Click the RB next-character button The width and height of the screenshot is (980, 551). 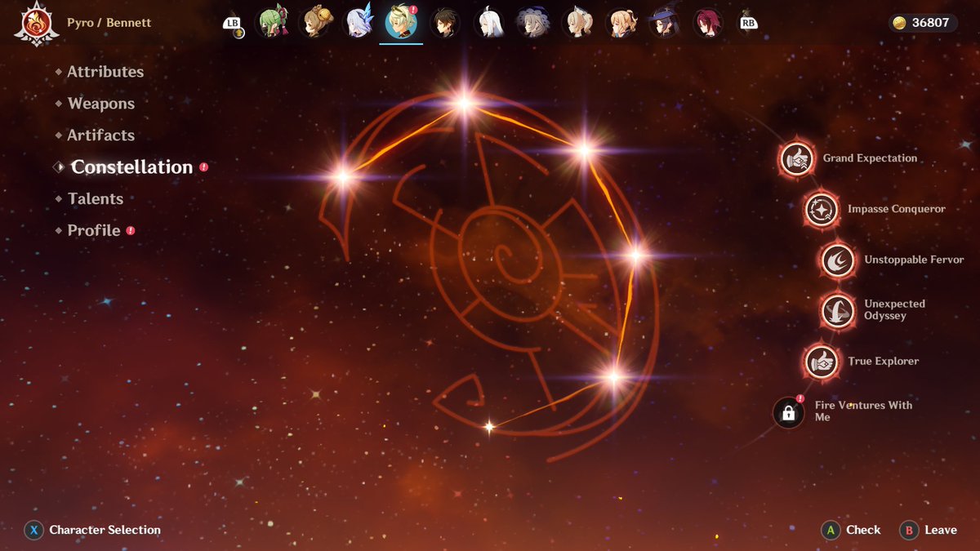tap(748, 23)
